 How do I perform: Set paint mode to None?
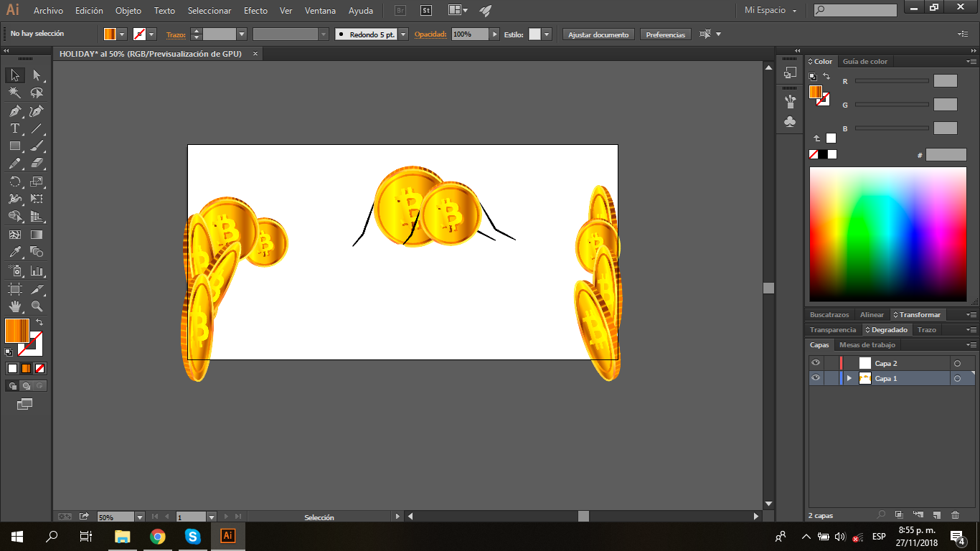tap(40, 369)
